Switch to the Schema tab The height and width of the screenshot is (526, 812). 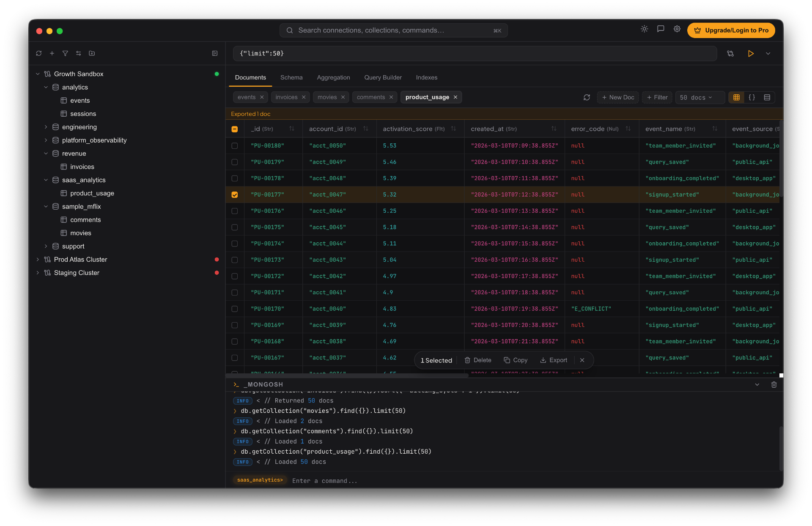point(291,77)
